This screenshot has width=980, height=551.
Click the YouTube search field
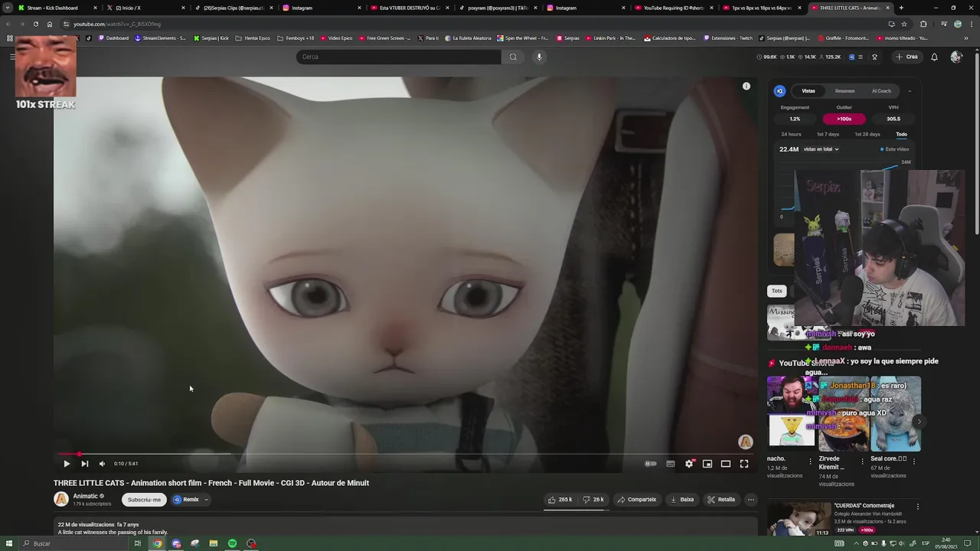(x=398, y=57)
